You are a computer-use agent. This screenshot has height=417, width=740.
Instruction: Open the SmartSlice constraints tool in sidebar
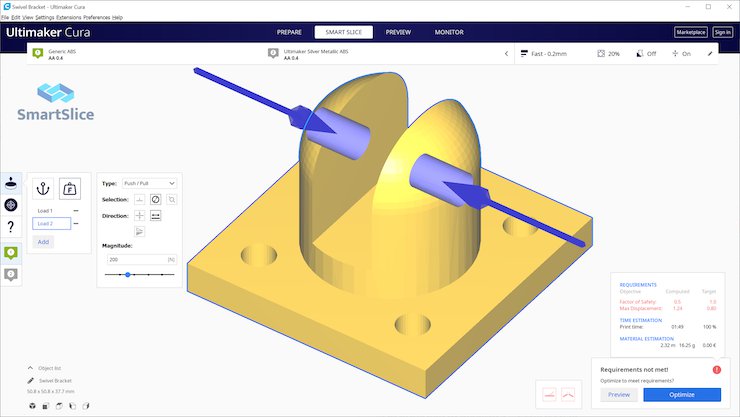11,183
